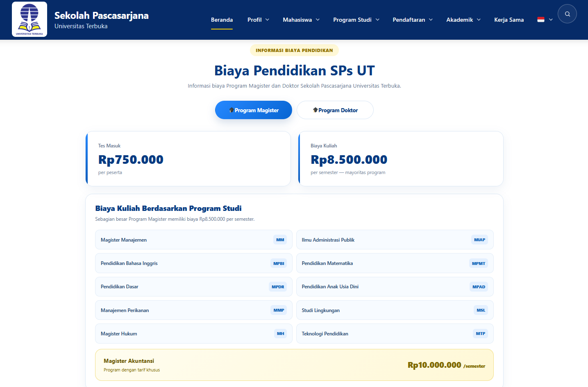Go to Beranda menu item
Viewport: 588px width, 387px height.
tap(222, 20)
